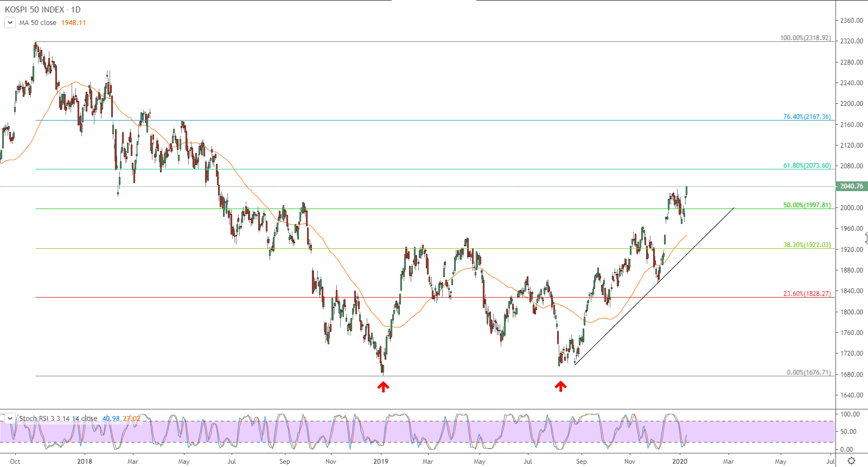
Task: Click the Stoch RSI value 40.98
Action: tap(111, 419)
